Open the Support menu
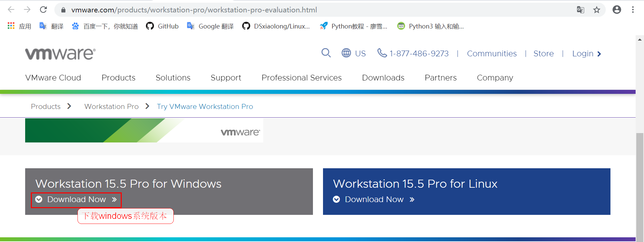644x242 pixels. pos(226,78)
